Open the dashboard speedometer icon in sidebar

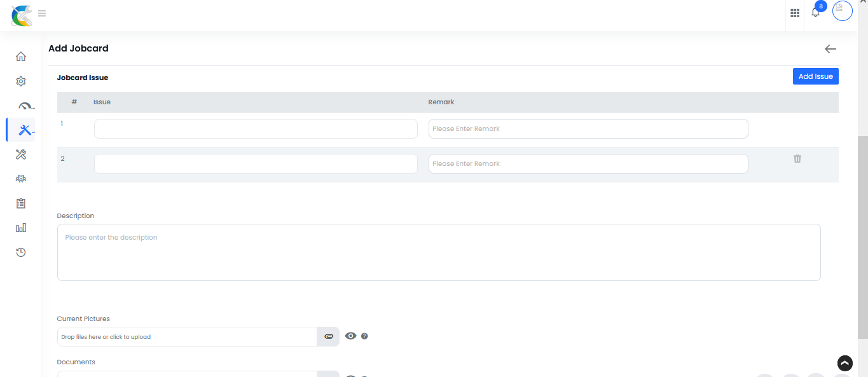(25, 106)
